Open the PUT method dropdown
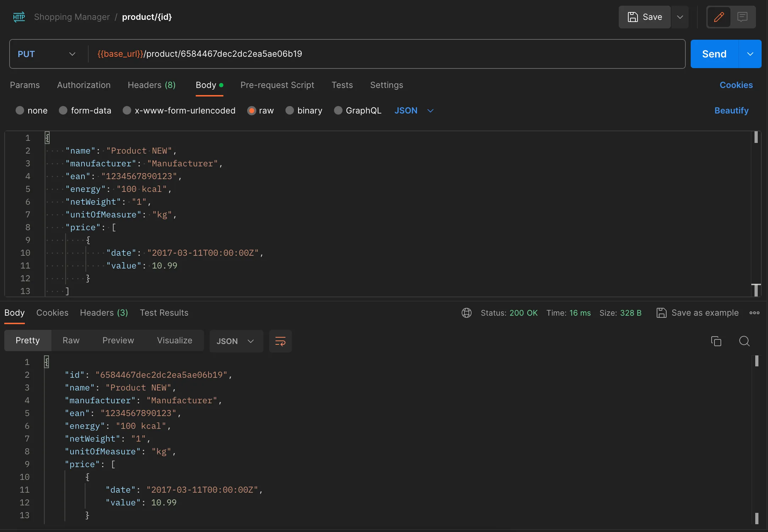Screen dimensions: 768x532 coord(47,54)
